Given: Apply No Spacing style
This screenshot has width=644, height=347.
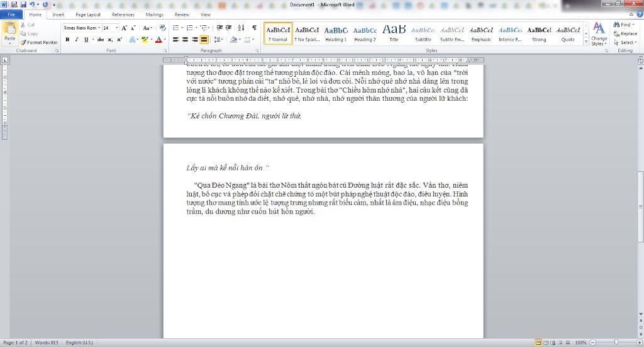Looking at the screenshot, I should pyautogui.click(x=307, y=34).
